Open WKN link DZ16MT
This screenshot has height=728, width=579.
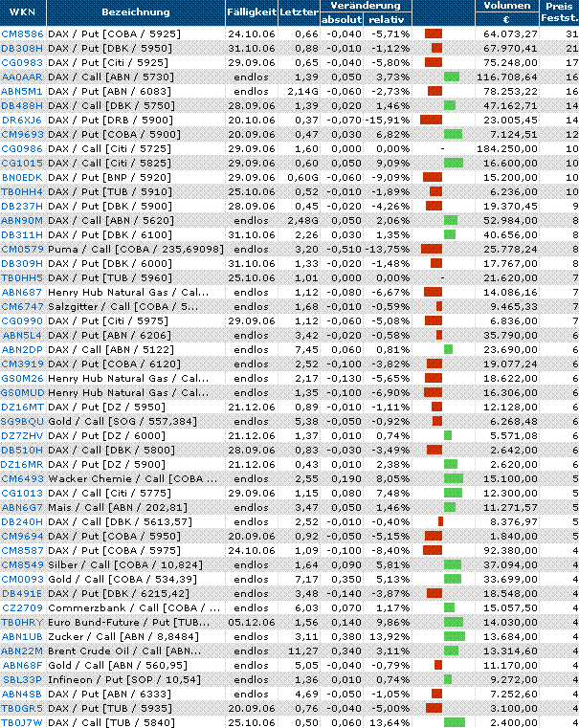click(x=22, y=408)
